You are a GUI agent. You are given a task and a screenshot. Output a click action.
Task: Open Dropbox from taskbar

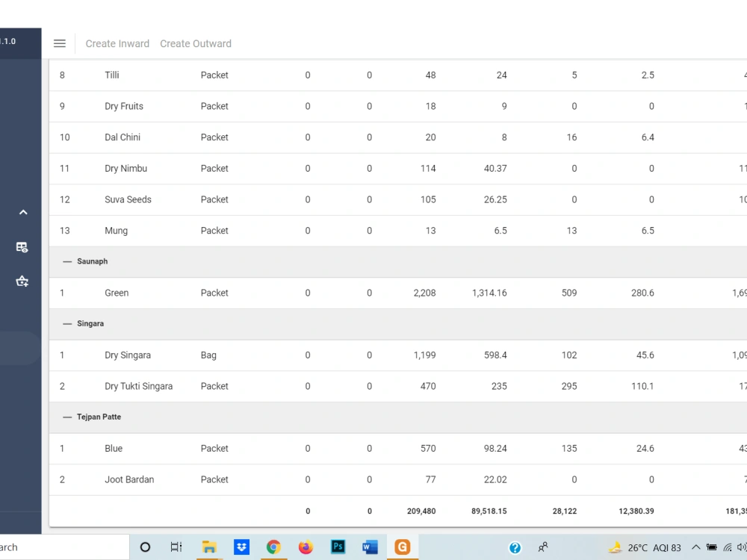241,547
